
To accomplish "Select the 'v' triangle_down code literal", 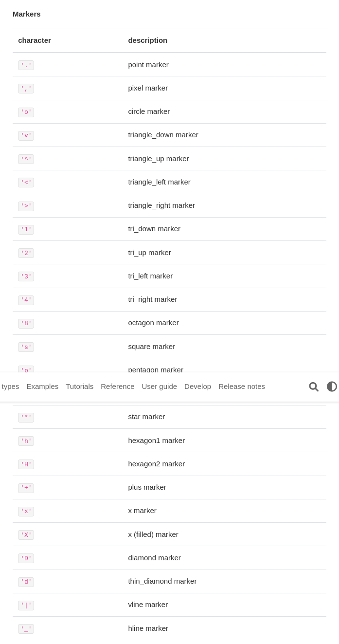I will [x=26, y=136].
